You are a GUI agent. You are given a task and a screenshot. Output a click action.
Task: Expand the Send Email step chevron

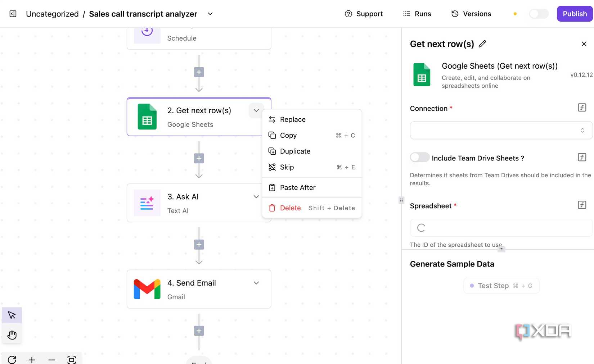[256, 283]
